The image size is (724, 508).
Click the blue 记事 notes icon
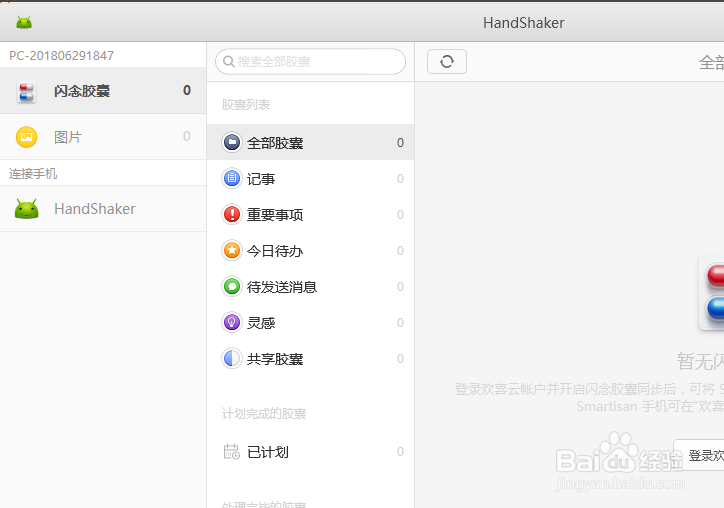point(232,178)
